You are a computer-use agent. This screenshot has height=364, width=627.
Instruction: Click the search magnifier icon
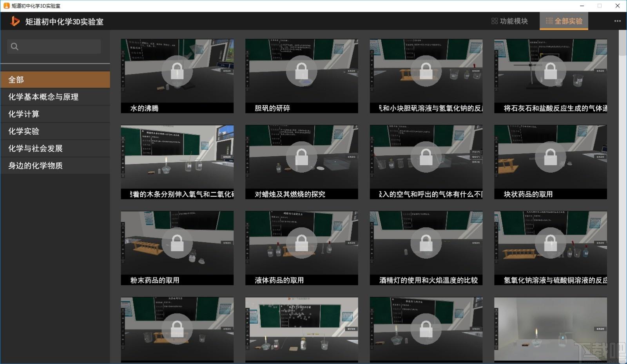[14, 47]
